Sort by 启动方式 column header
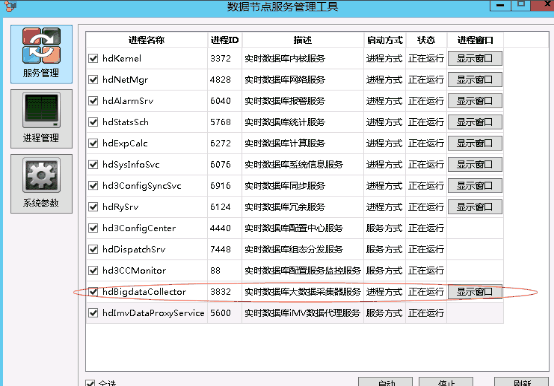This screenshot has height=386, width=554. (x=385, y=40)
